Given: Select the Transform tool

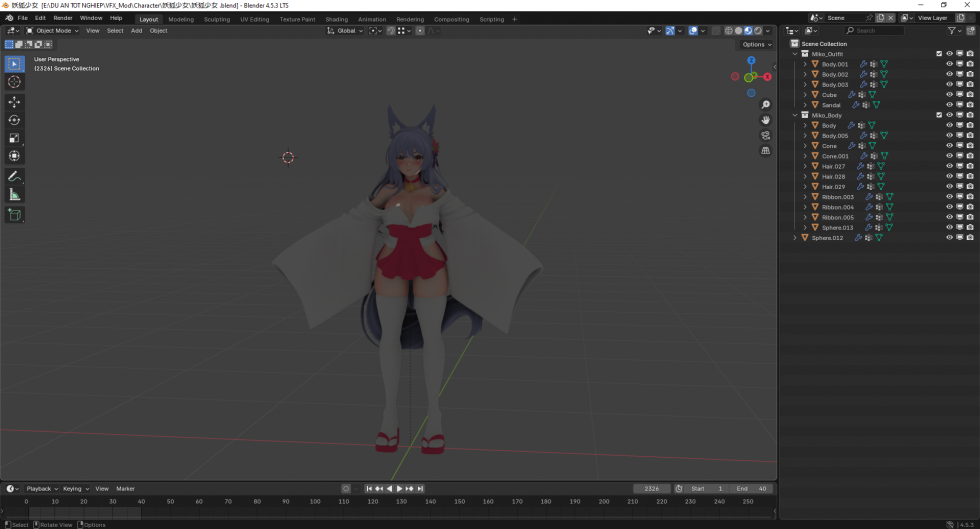Looking at the screenshot, I should tap(14, 156).
